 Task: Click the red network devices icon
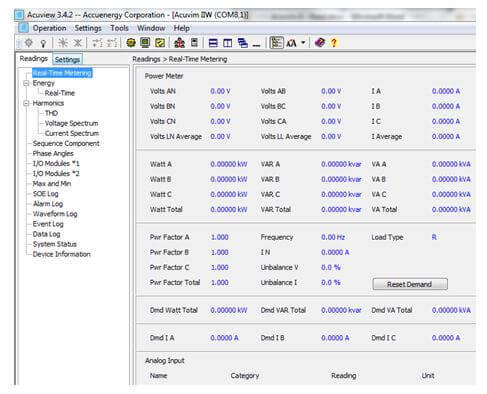click(179, 43)
